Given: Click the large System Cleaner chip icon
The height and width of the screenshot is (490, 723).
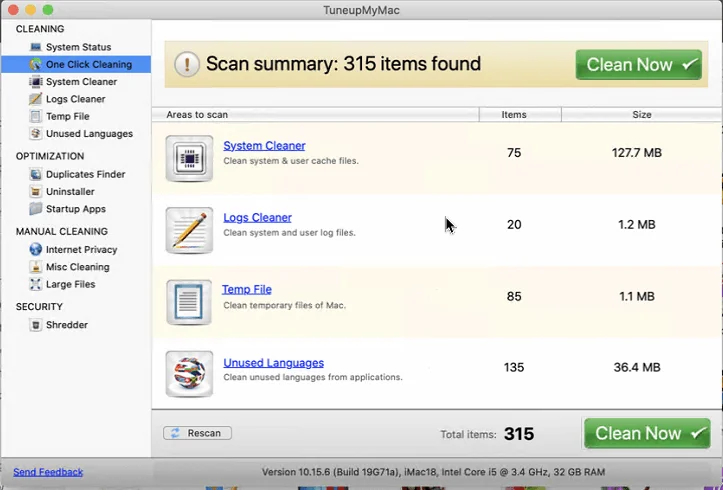Looking at the screenshot, I should (189, 158).
